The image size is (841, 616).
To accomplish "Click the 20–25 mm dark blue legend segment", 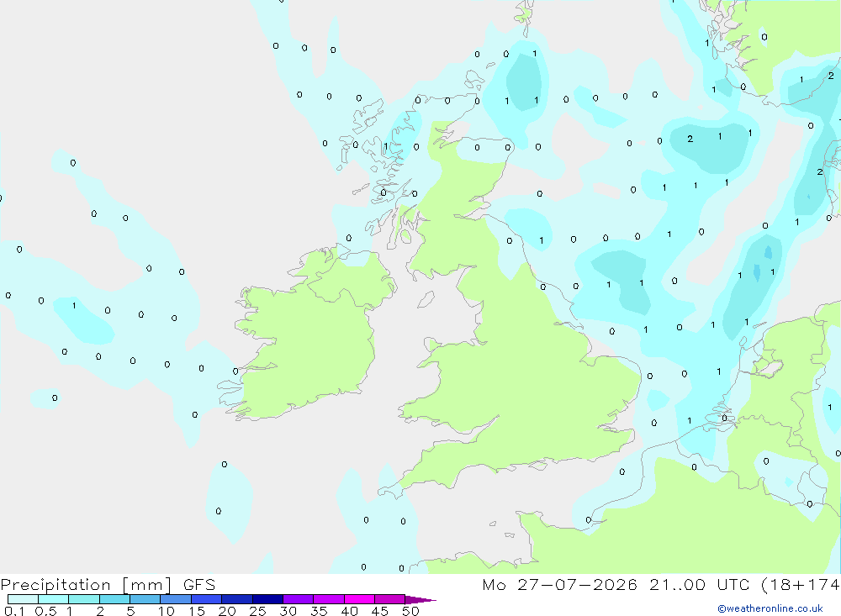I will pyautogui.click(x=237, y=599).
